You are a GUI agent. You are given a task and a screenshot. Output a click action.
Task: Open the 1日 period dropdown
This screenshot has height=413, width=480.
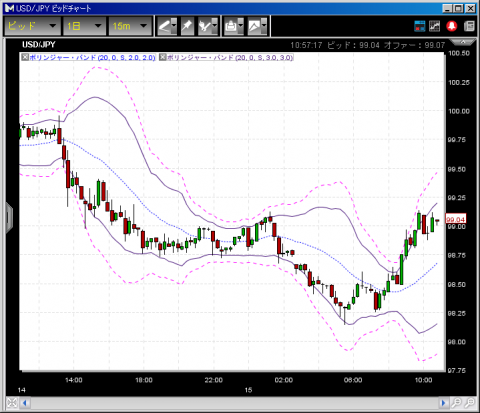click(84, 26)
